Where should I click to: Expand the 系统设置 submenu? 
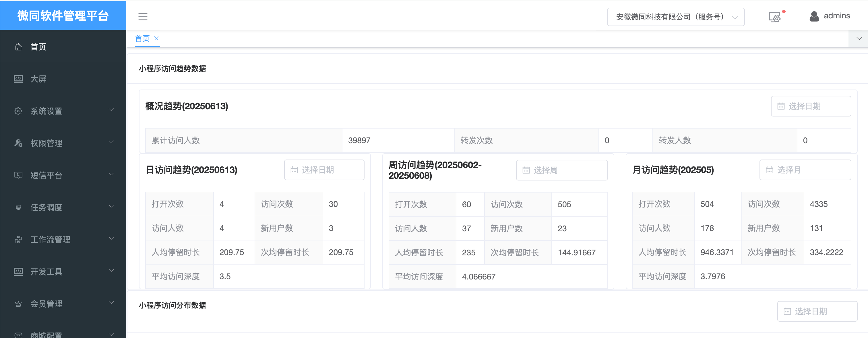tap(111, 110)
